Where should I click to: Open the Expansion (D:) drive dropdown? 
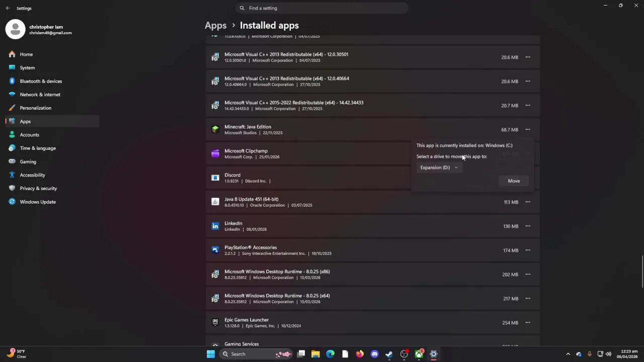point(439,167)
